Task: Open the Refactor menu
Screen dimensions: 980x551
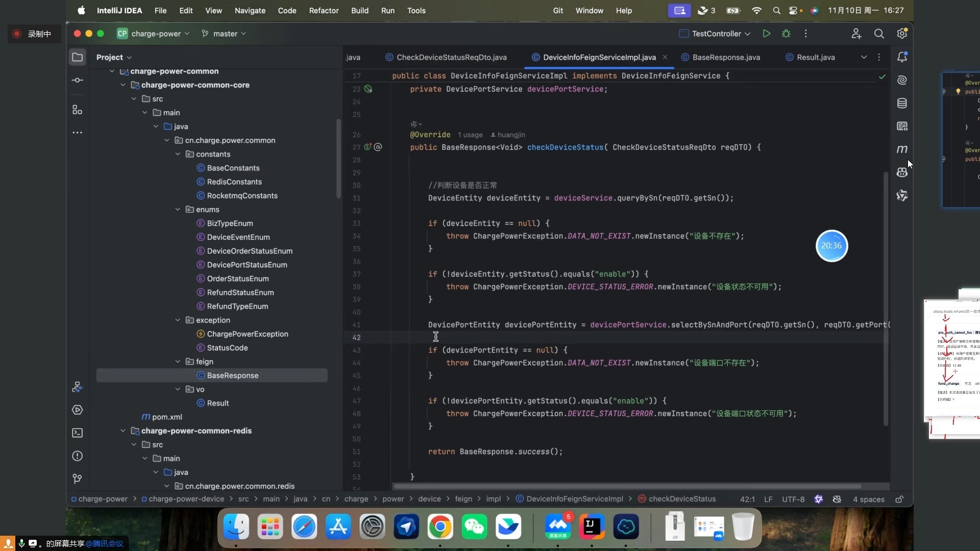Action: tap(324, 11)
